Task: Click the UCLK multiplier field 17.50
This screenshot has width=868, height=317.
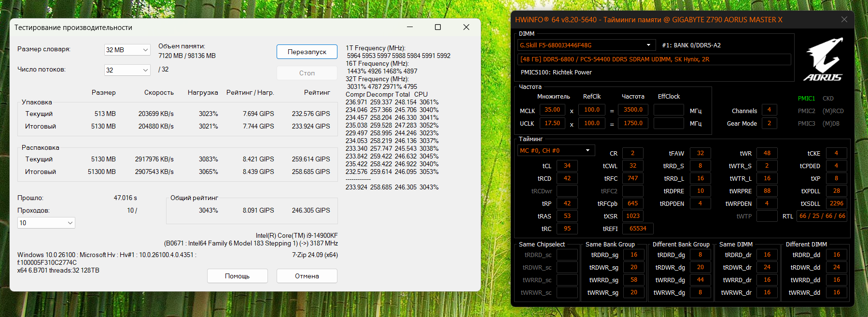Action: [x=552, y=123]
